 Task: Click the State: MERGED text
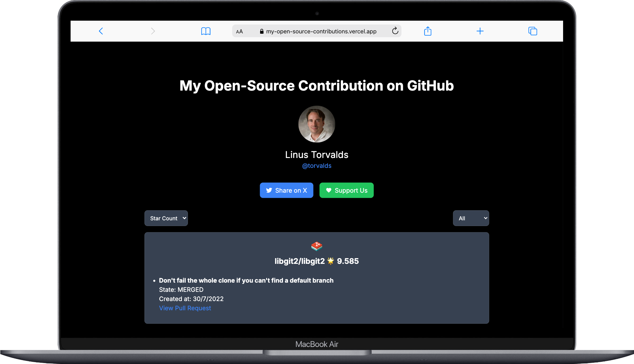point(181,290)
